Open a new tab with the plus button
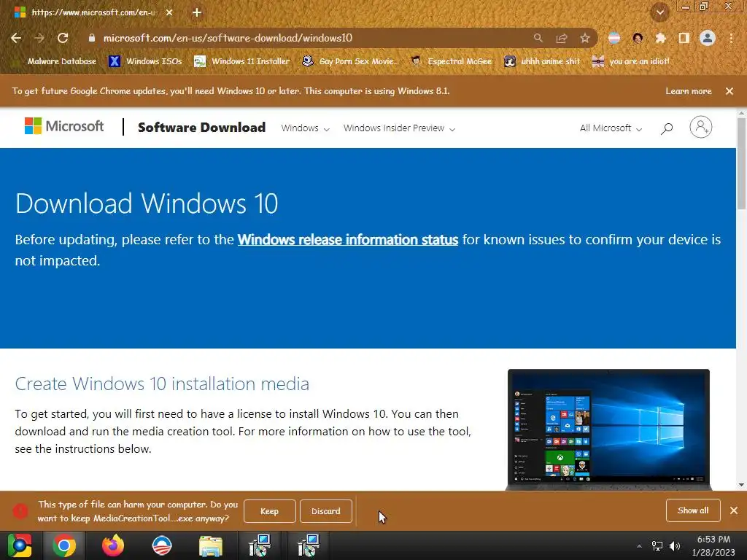The height and width of the screenshot is (560, 747). [197, 12]
